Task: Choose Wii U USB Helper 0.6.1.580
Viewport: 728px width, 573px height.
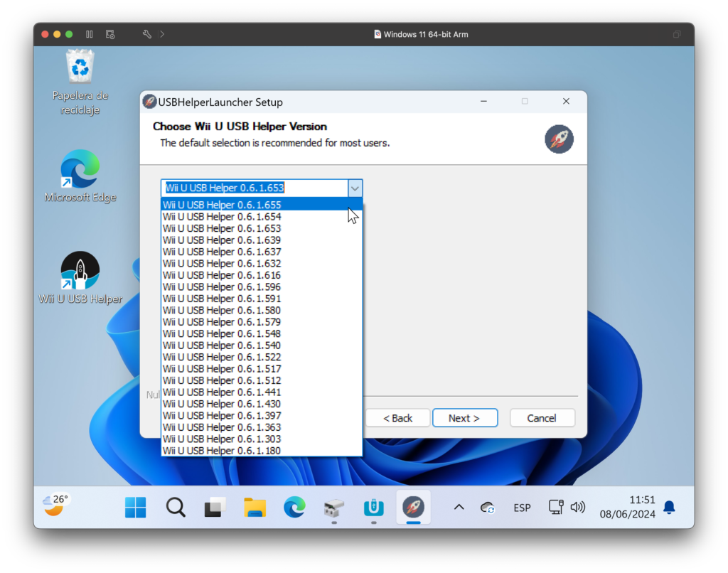Action: click(x=262, y=310)
